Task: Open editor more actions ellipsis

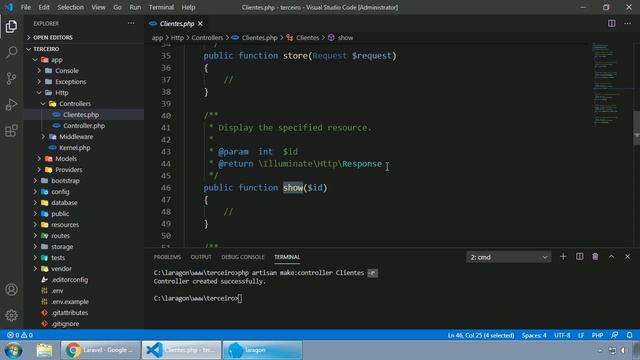Action: [x=627, y=23]
